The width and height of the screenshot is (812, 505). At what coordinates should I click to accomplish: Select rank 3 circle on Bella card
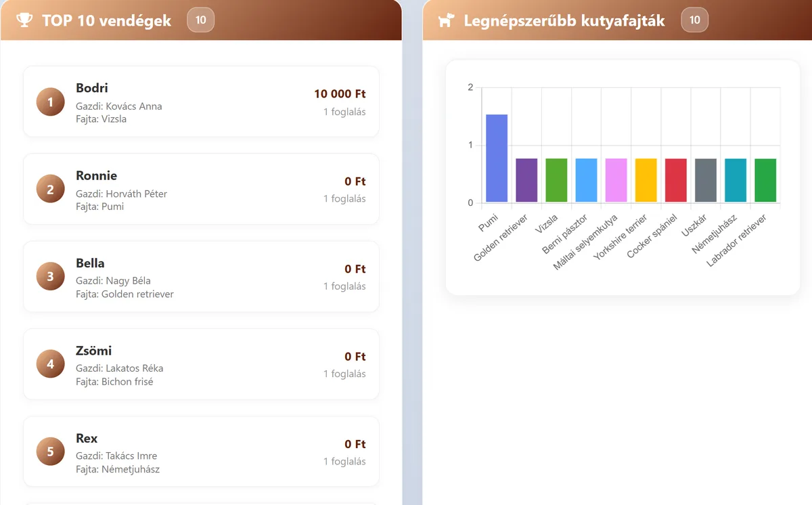pos(50,277)
